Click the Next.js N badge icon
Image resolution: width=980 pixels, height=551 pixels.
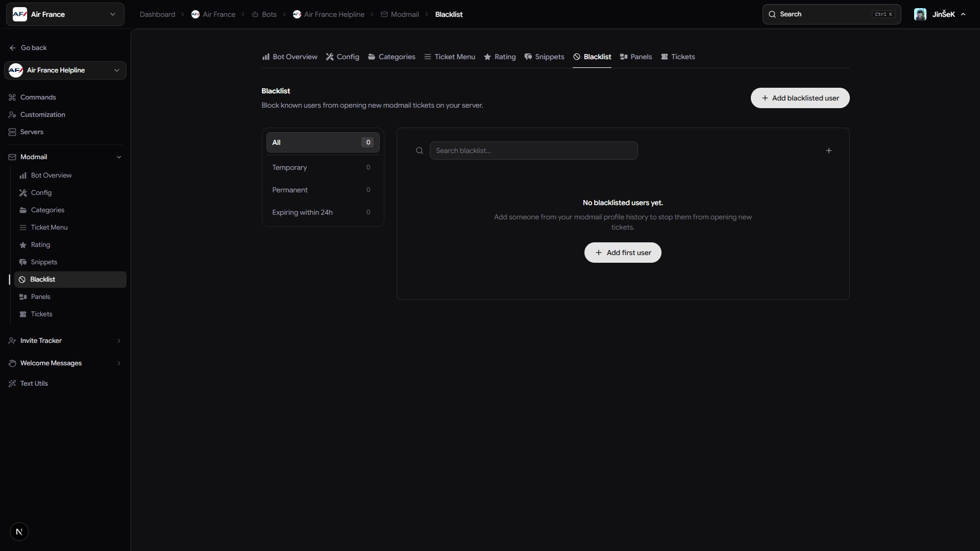(19, 532)
